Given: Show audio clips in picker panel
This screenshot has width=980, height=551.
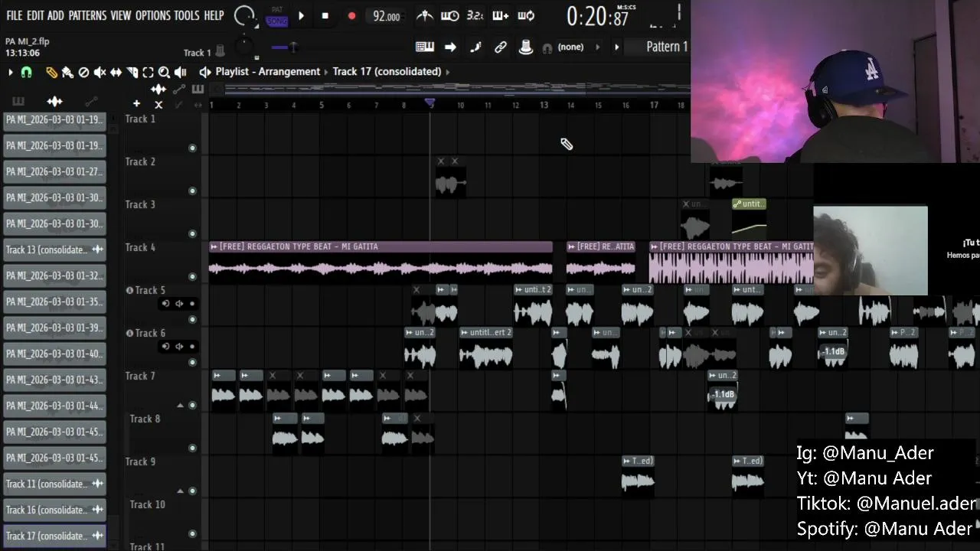Looking at the screenshot, I should (x=54, y=101).
